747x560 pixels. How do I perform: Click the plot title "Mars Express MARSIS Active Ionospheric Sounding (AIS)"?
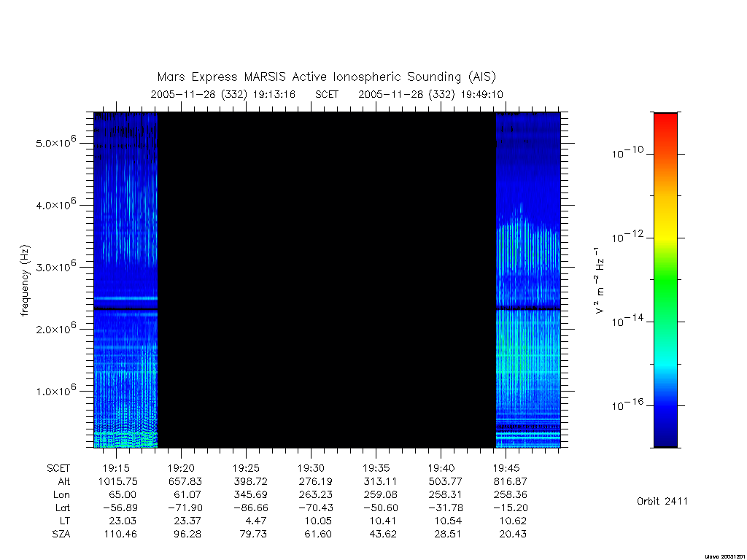(x=326, y=77)
